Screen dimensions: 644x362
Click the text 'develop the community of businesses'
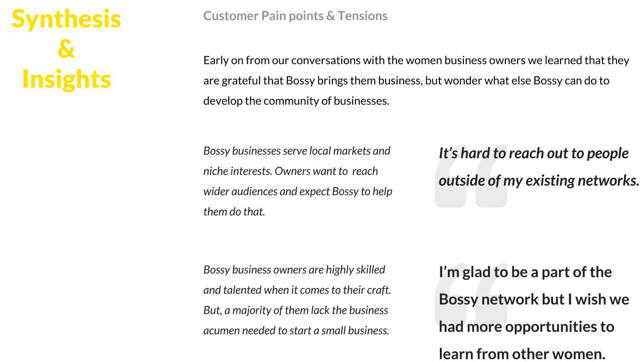295,101
